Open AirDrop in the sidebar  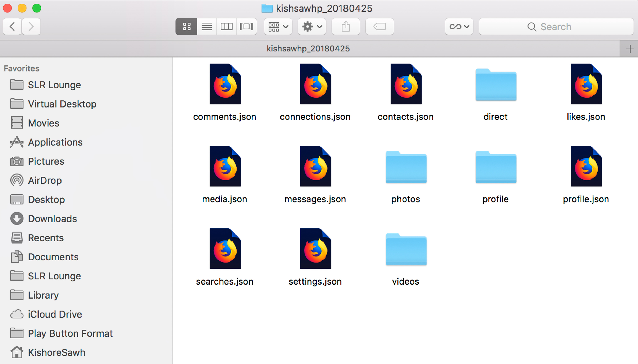pyautogui.click(x=45, y=181)
